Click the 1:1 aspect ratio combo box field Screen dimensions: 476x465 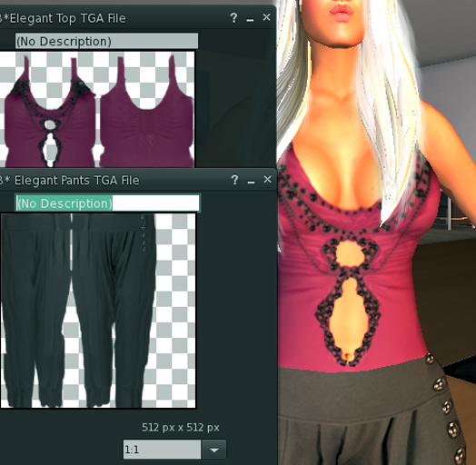[162, 450]
